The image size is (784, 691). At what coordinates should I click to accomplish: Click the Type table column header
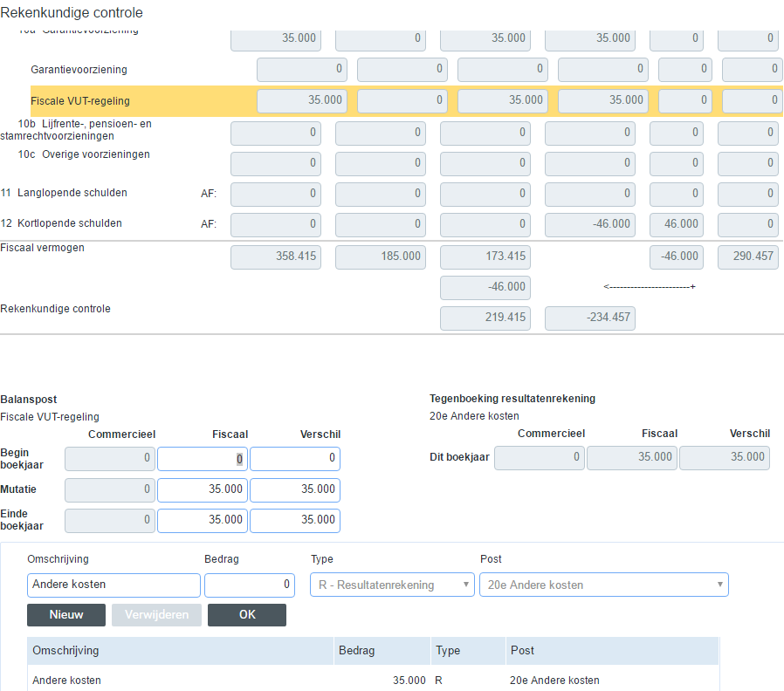[468, 651]
